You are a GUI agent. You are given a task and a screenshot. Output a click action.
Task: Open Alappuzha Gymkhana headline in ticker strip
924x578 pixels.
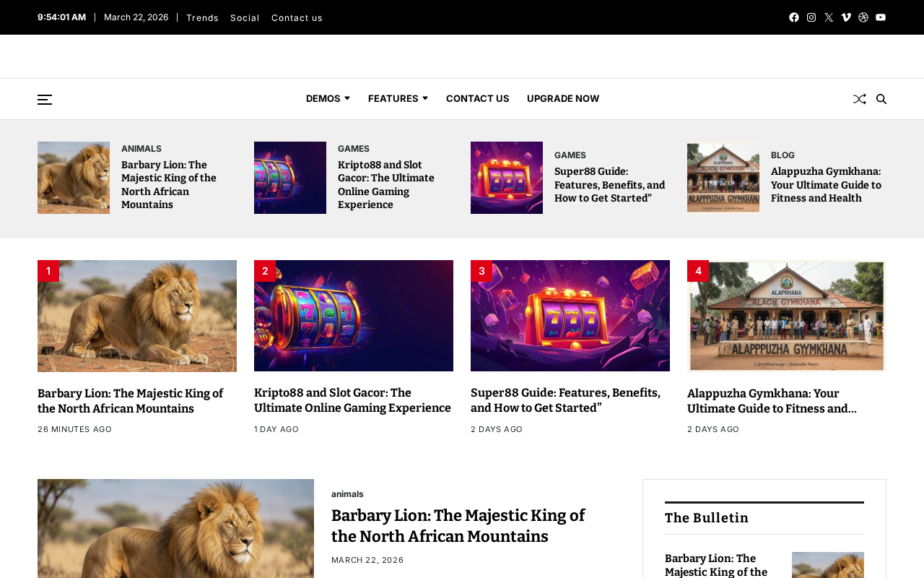click(827, 185)
